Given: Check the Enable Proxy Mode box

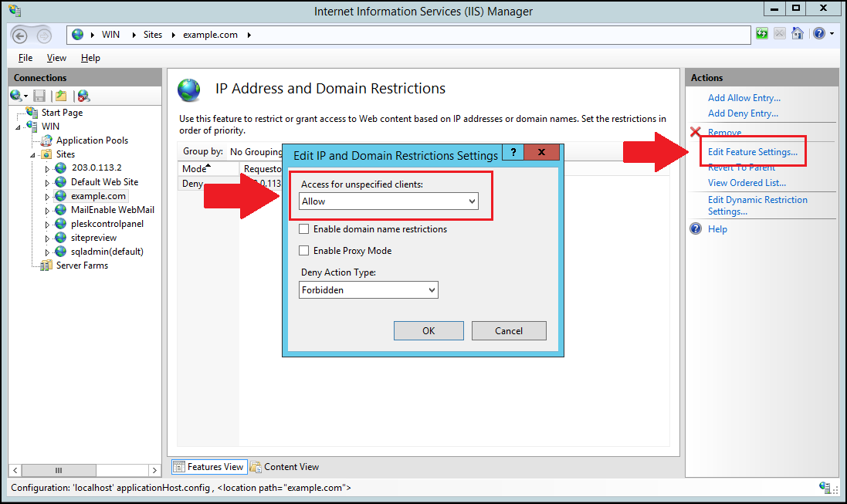Looking at the screenshot, I should click(304, 251).
